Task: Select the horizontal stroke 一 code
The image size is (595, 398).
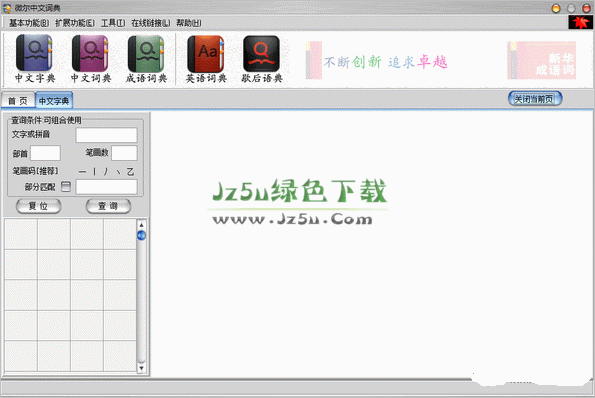Action: (x=82, y=172)
